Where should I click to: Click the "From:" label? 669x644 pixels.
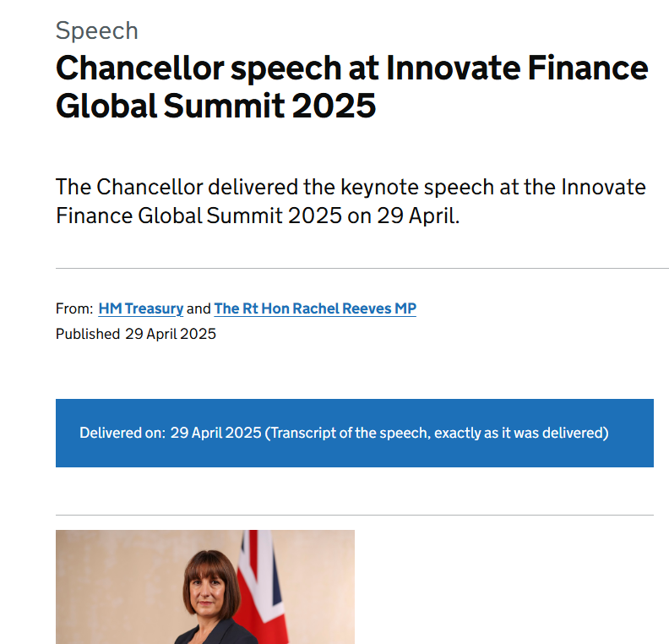pos(74,308)
